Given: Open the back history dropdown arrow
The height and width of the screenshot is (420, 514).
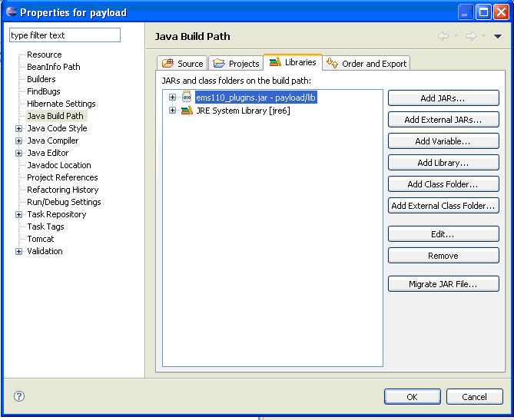Looking at the screenshot, I should (456, 35).
